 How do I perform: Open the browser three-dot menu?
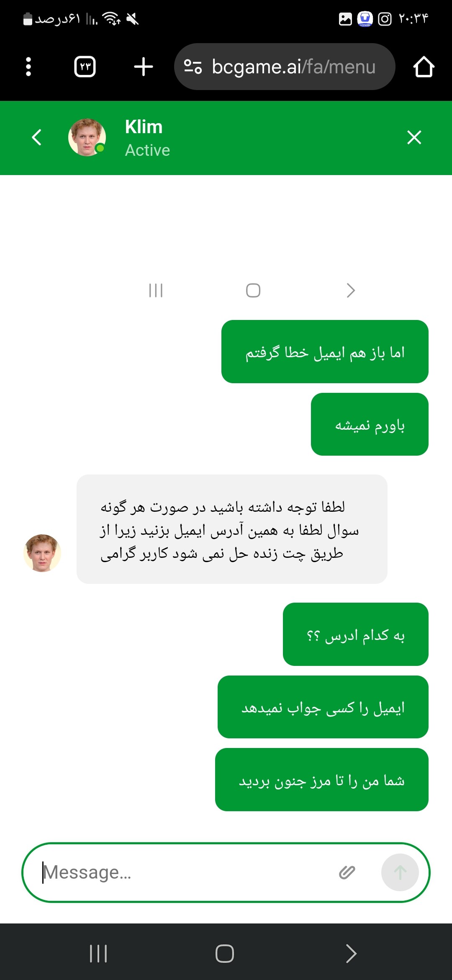pos(28,67)
